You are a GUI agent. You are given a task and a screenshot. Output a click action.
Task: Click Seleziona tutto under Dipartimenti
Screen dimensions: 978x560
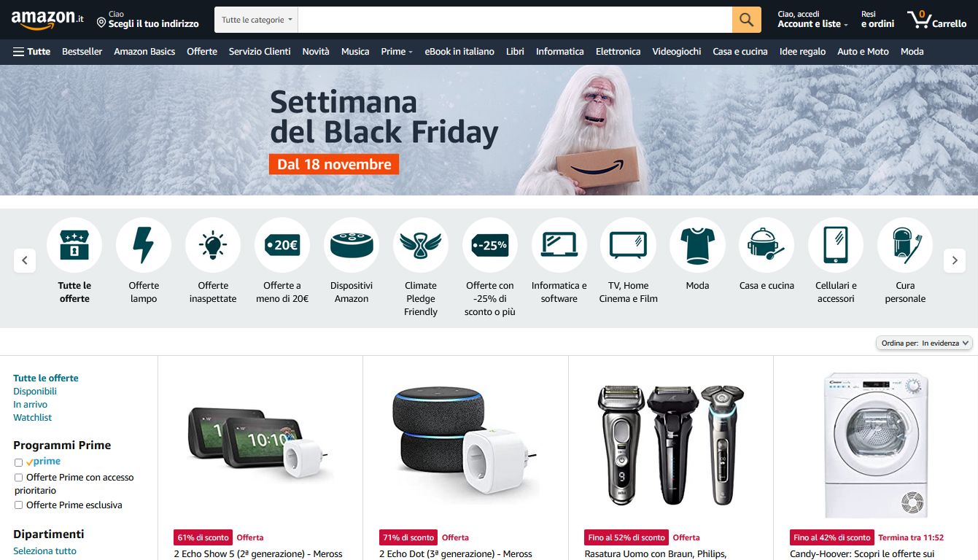click(44, 551)
